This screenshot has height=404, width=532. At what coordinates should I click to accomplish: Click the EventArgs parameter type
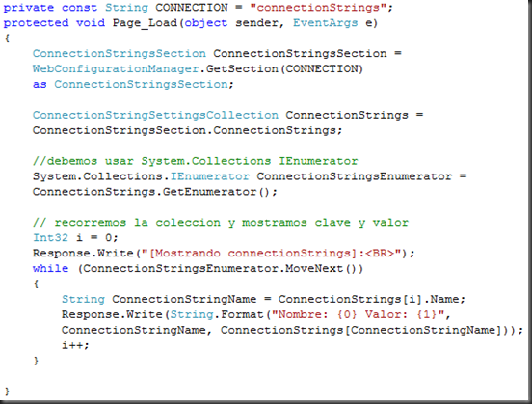click(x=326, y=23)
